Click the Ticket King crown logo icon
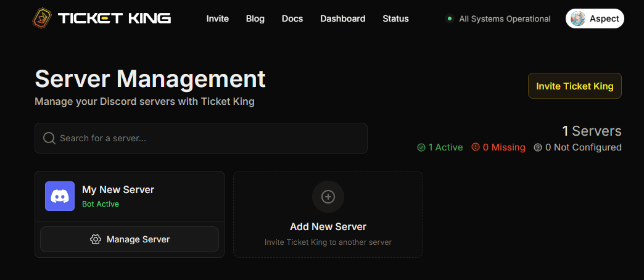 coord(43,19)
